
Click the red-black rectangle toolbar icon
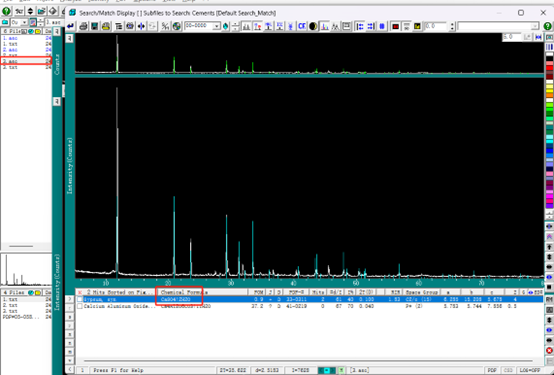point(395,26)
